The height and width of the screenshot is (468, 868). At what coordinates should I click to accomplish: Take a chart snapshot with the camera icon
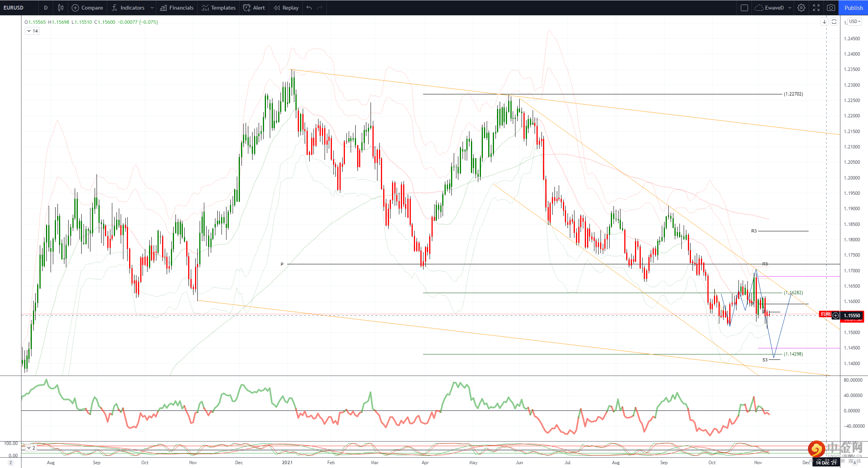pos(831,8)
